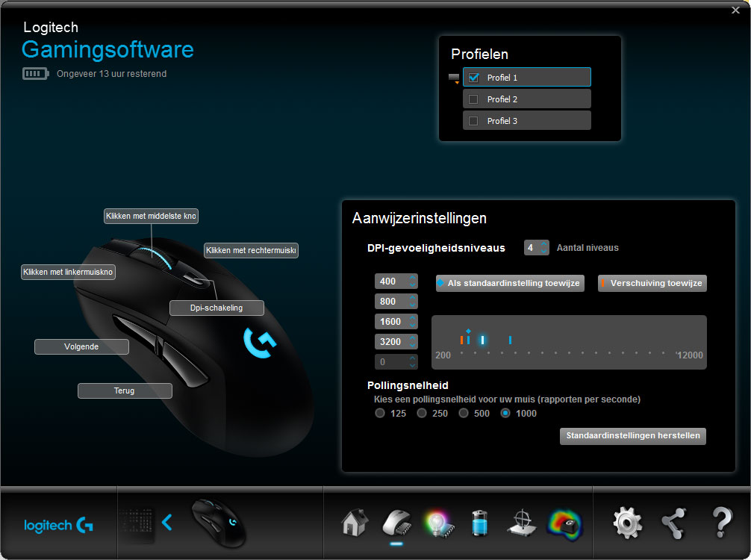Click the profile storage icon beside Profiel 1
The width and height of the screenshot is (751, 560).
[x=454, y=78]
